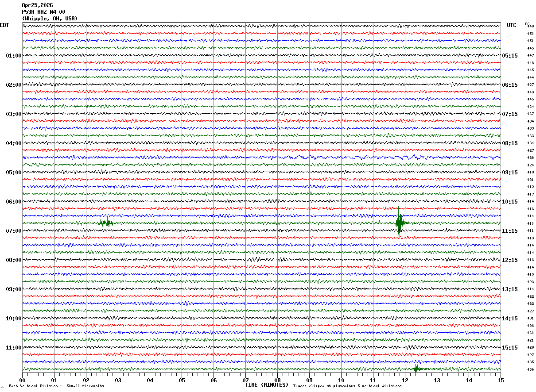Click the DC value 451

click(x=530, y=41)
